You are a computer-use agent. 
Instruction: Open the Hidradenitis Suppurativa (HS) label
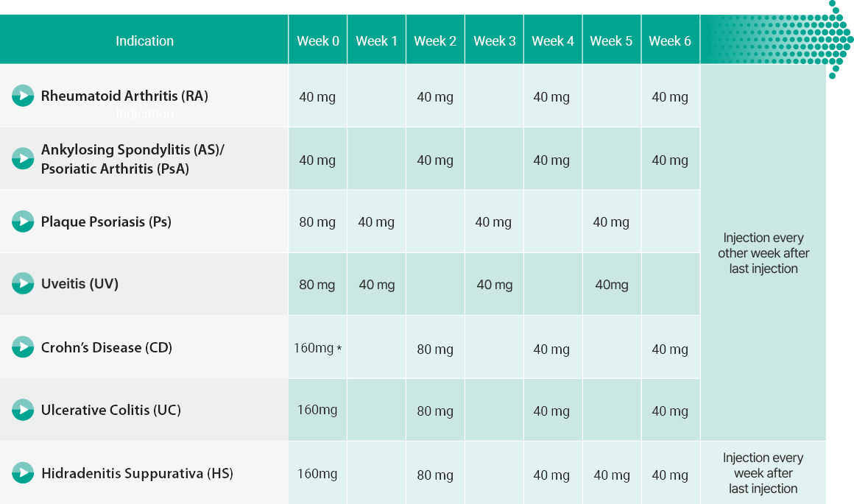coord(137,473)
